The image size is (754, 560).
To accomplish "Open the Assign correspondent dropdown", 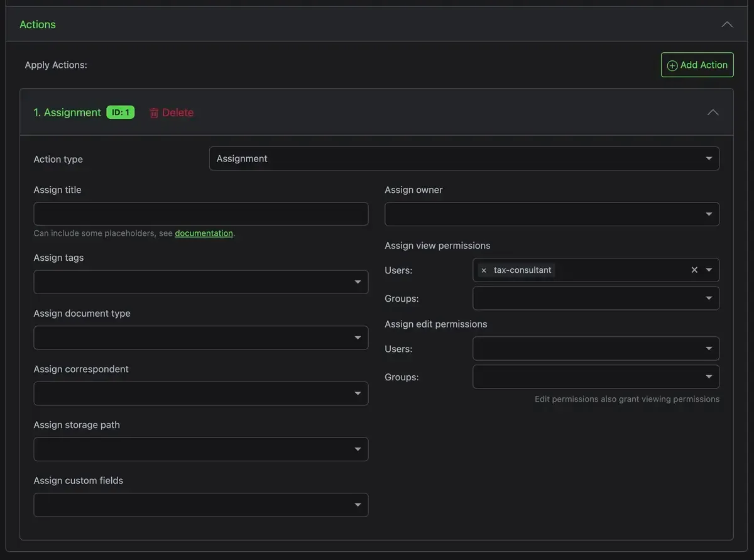I will (x=201, y=393).
